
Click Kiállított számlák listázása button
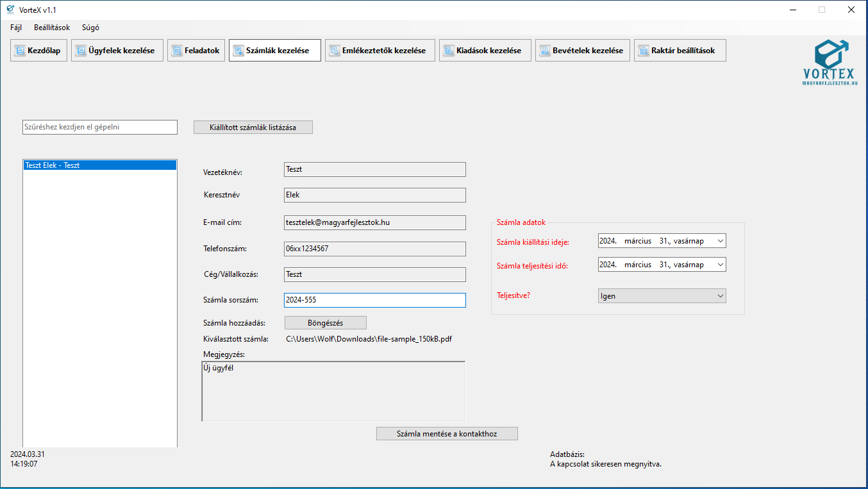click(x=253, y=128)
